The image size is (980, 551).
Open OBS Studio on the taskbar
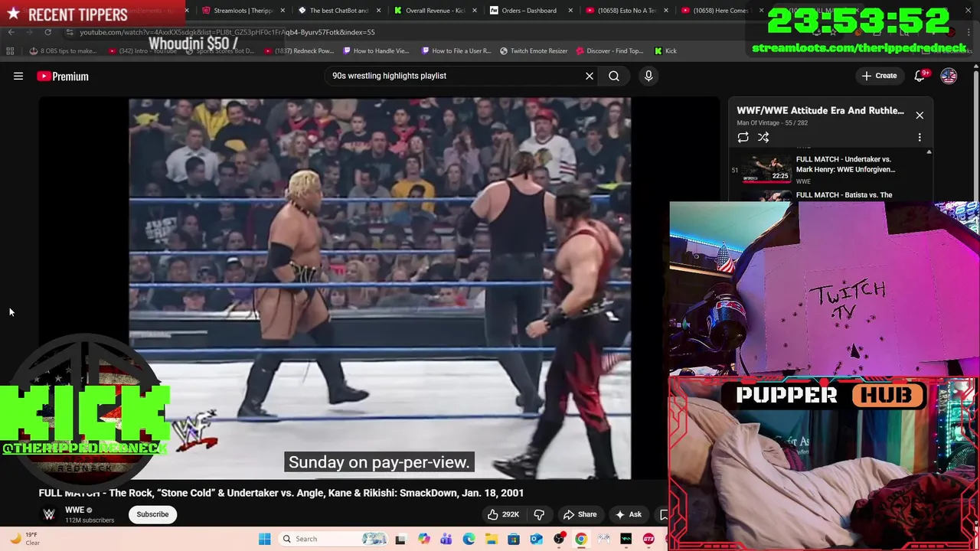pyautogui.click(x=559, y=539)
